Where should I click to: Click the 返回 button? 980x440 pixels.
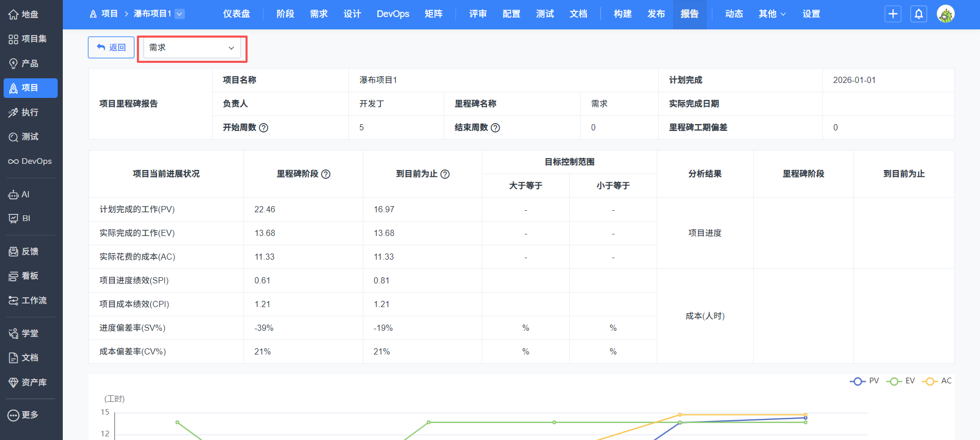point(111,47)
